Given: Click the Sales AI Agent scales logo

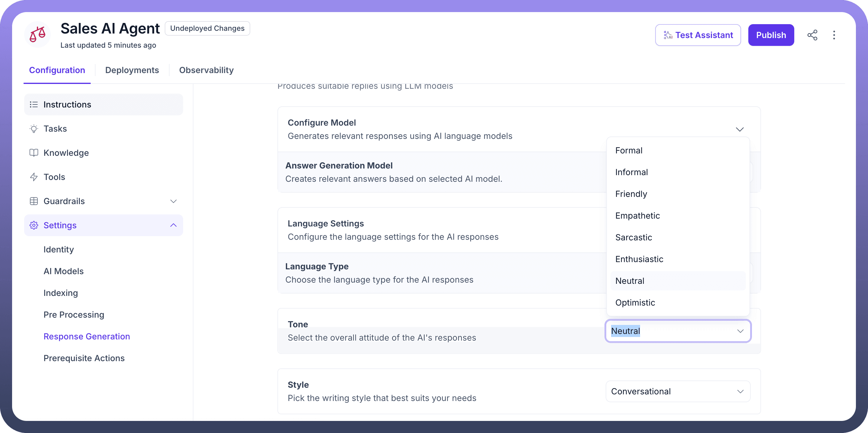Looking at the screenshot, I should coord(38,34).
